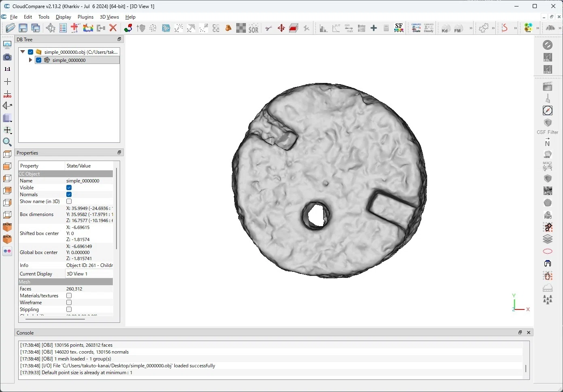Image resolution: width=563 pixels, height=392 pixels.
Task: Expand overflow after the 3D train toolbar
Action: coord(538,28)
